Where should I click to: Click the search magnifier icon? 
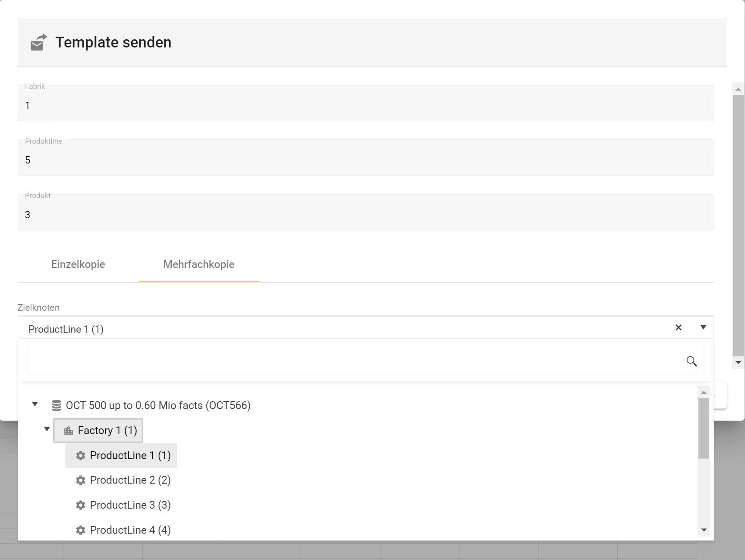(692, 361)
